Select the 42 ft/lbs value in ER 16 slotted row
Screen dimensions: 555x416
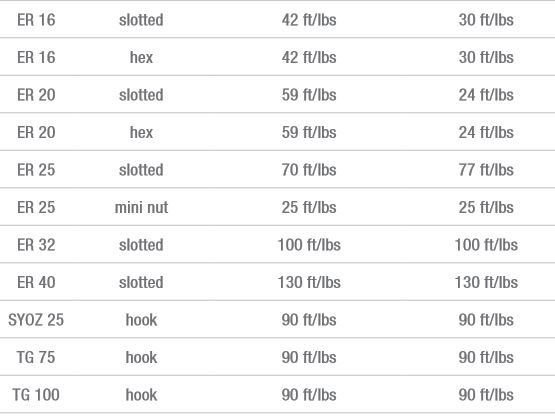pyautogui.click(x=309, y=20)
